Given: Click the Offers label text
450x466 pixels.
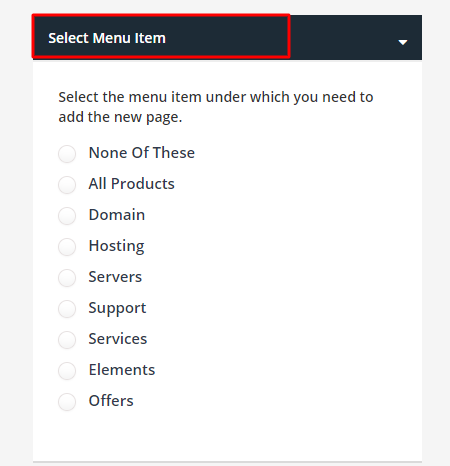Looking at the screenshot, I should (111, 401).
